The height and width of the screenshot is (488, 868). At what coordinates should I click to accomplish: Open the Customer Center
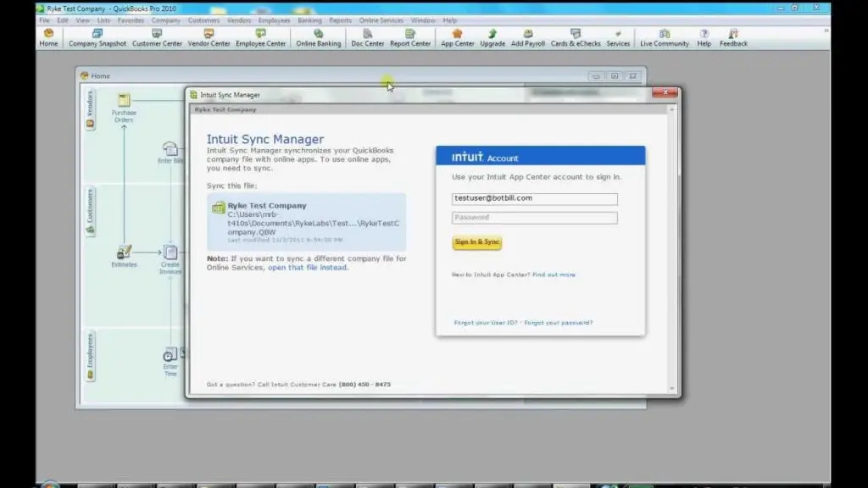(157, 37)
